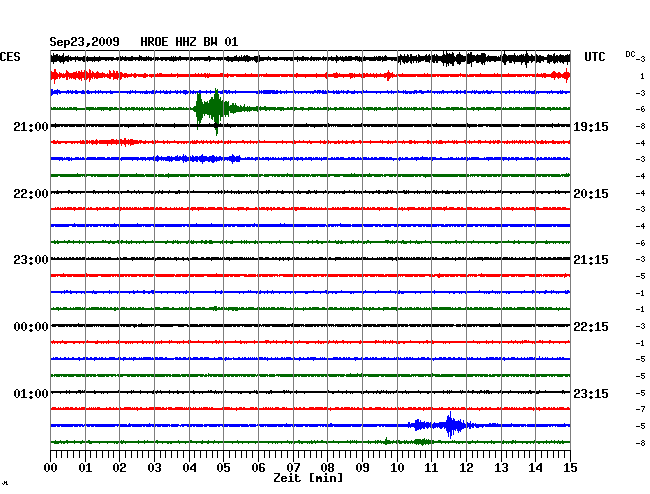Select the 21:00 local time label
The width and height of the screenshot is (650, 494).
click(x=31, y=127)
